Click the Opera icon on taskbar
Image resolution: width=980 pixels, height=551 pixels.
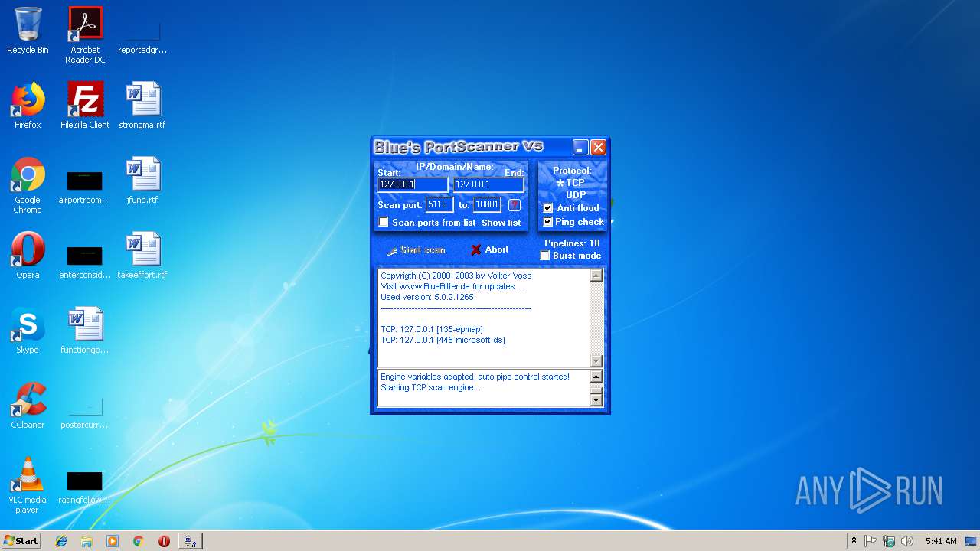click(x=164, y=541)
